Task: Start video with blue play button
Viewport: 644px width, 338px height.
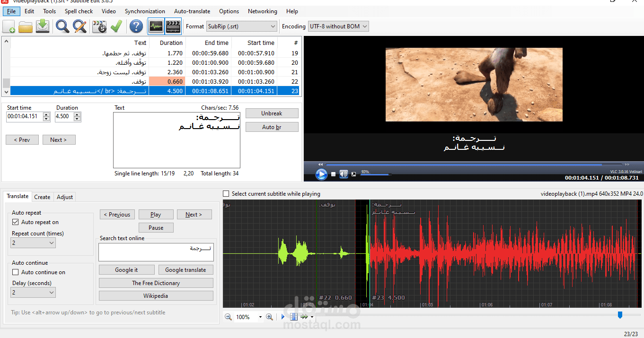Action: click(x=321, y=174)
